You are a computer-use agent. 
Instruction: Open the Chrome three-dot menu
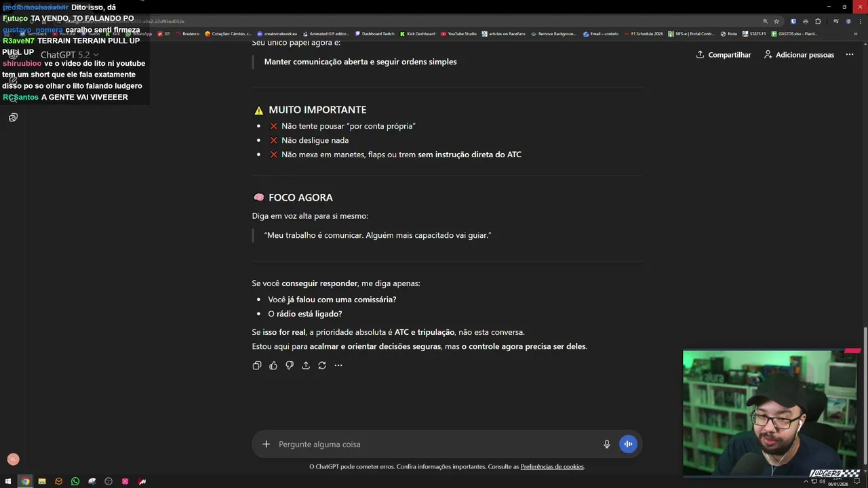[860, 21]
